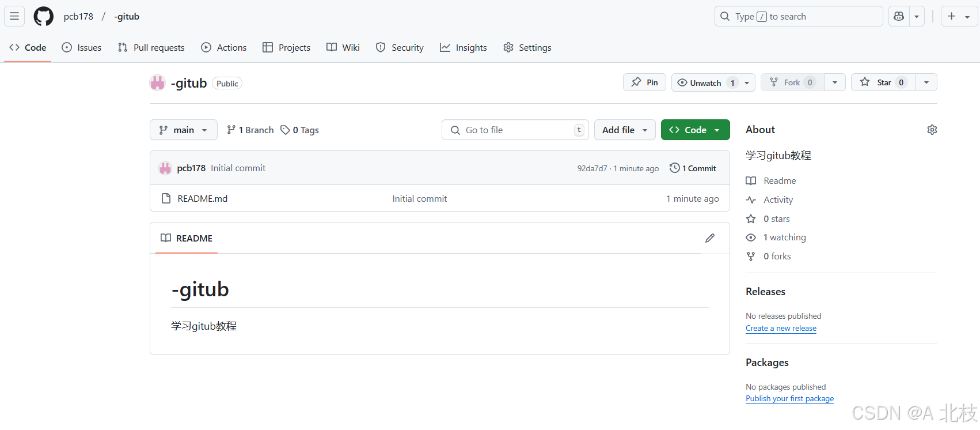Screen dimensions: 980x430
Task: Open commit history clock icon
Action: (675, 168)
